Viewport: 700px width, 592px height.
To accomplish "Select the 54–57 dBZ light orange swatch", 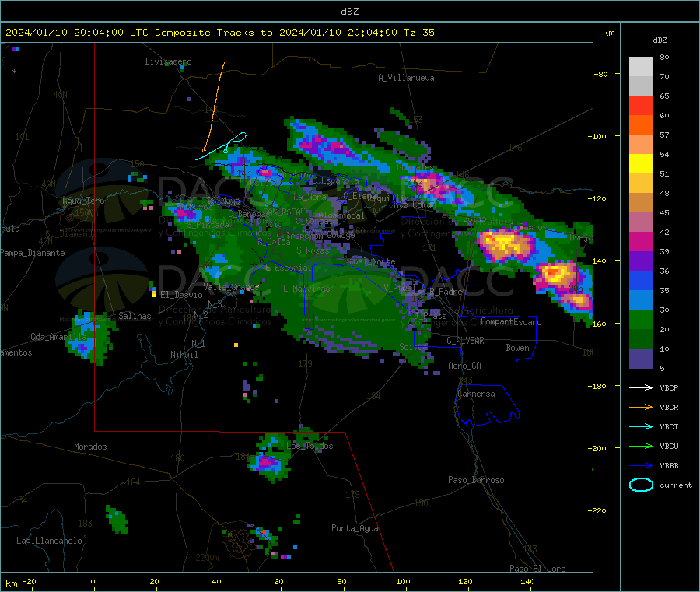I will coord(641,145).
